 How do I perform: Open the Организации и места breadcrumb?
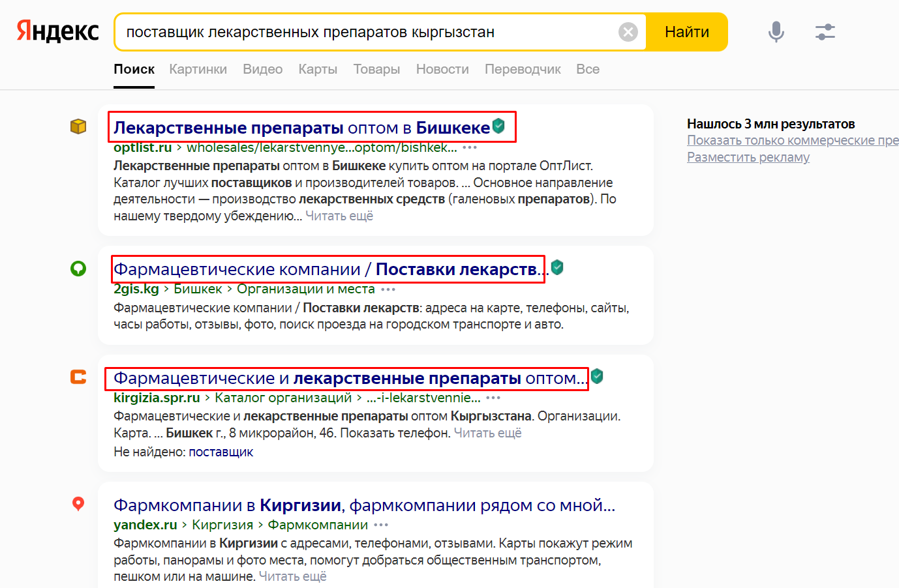point(306,289)
